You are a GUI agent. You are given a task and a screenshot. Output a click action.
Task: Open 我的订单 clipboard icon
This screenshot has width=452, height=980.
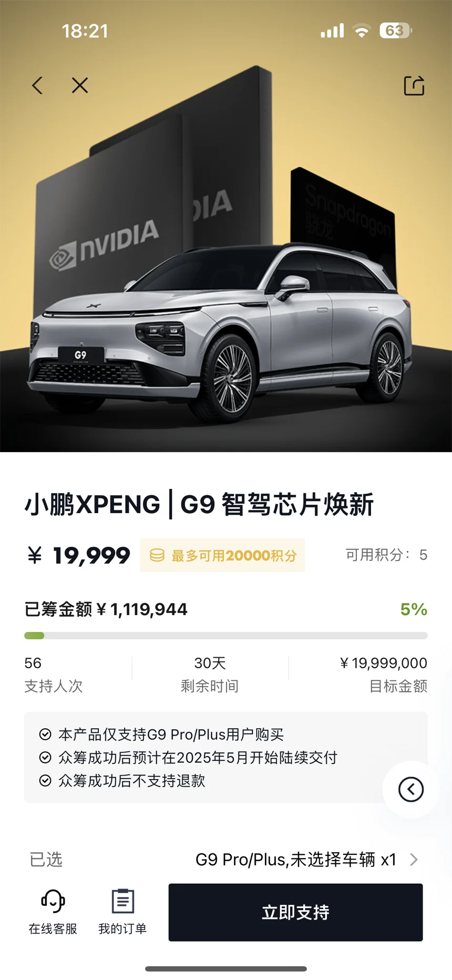tap(123, 901)
